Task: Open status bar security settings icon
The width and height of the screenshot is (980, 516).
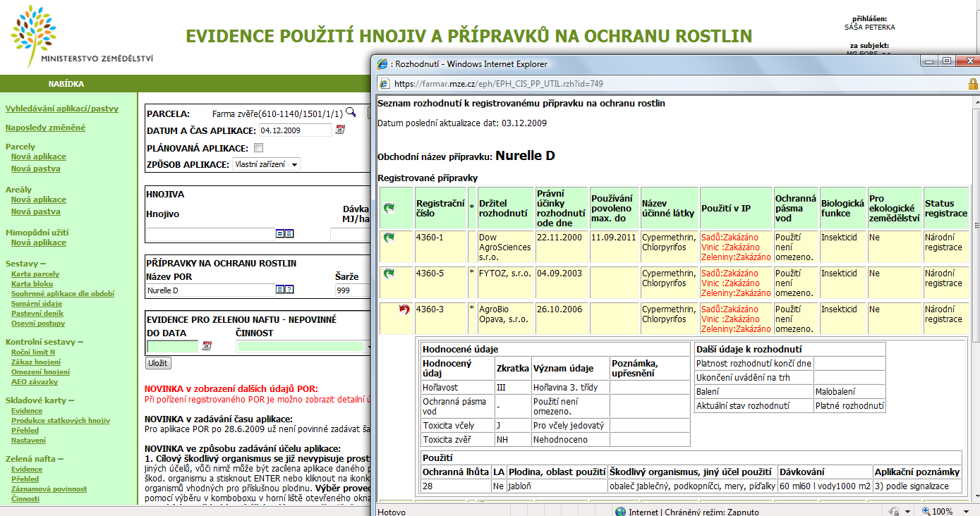Action: 894,512
